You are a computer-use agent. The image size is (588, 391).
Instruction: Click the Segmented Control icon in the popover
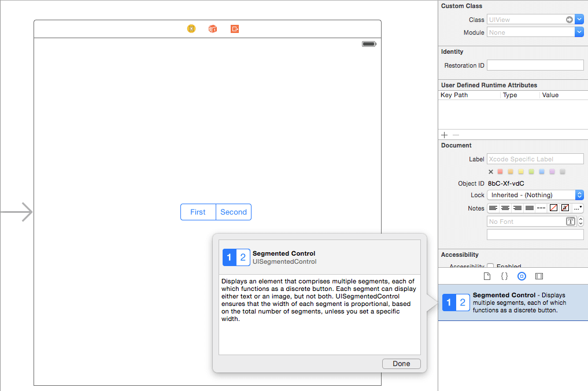[236, 257]
